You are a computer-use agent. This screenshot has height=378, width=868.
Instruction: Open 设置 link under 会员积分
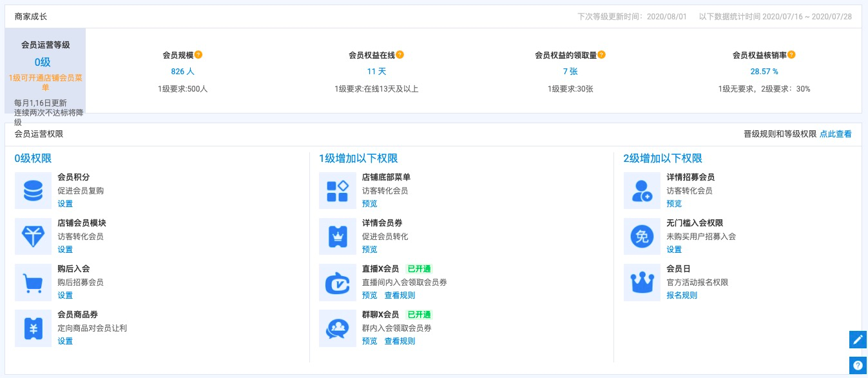point(65,204)
